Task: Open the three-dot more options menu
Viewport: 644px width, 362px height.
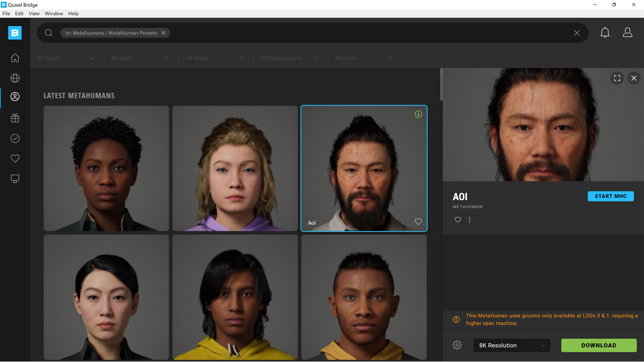Action: (x=469, y=220)
